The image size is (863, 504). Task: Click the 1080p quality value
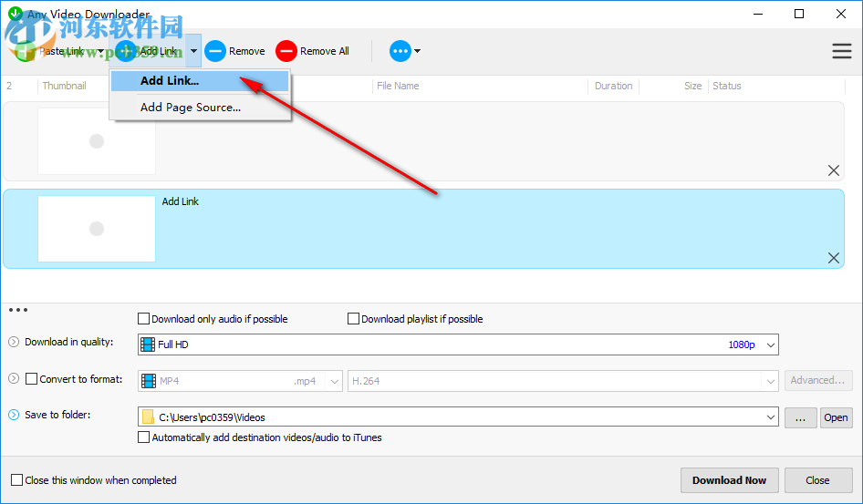[742, 345]
